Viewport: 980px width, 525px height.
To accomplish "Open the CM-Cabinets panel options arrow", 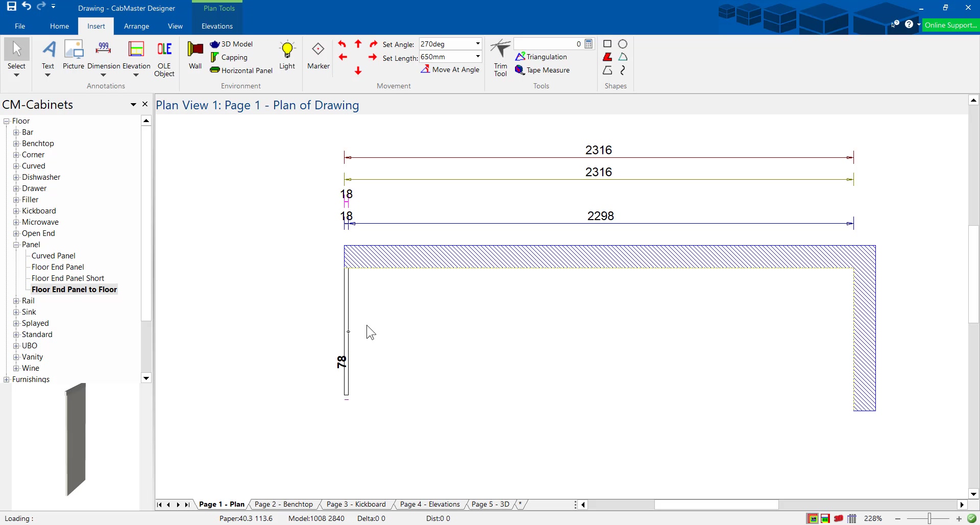I will coord(133,104).
